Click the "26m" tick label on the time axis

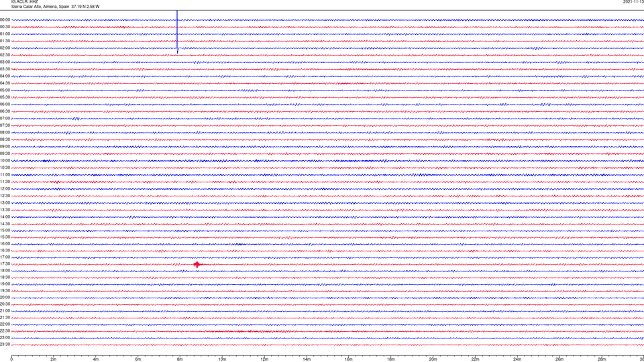click(559, 359)
